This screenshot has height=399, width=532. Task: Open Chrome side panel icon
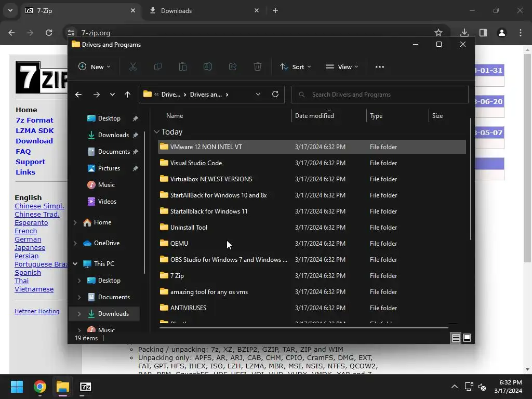[x=483, y=33]
